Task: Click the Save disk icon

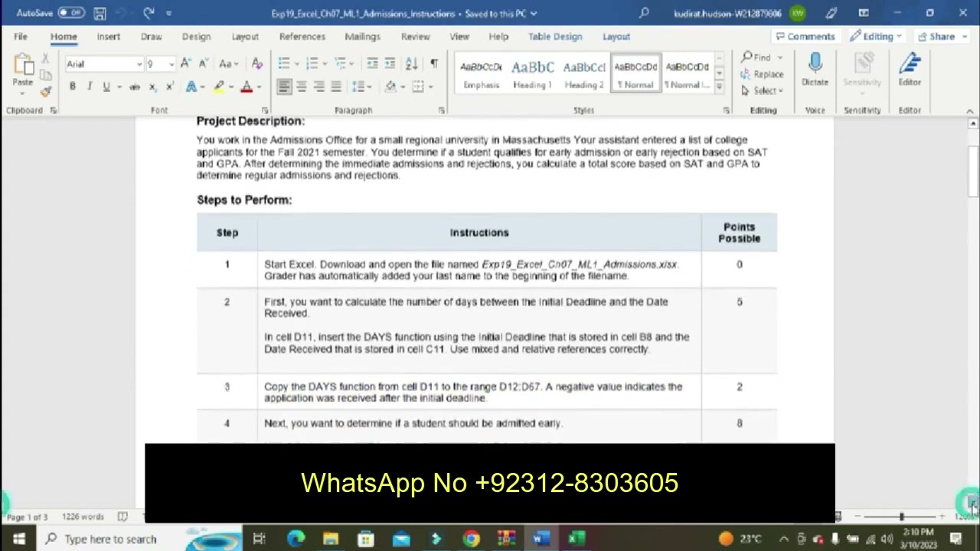Action: pyautogui.click(x=100, y=13)
